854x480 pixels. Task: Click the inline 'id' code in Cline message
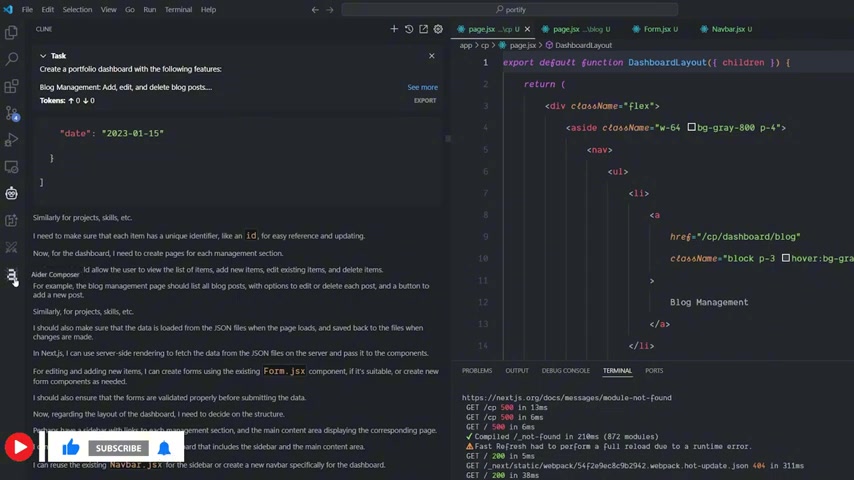[x=251, y=235]
